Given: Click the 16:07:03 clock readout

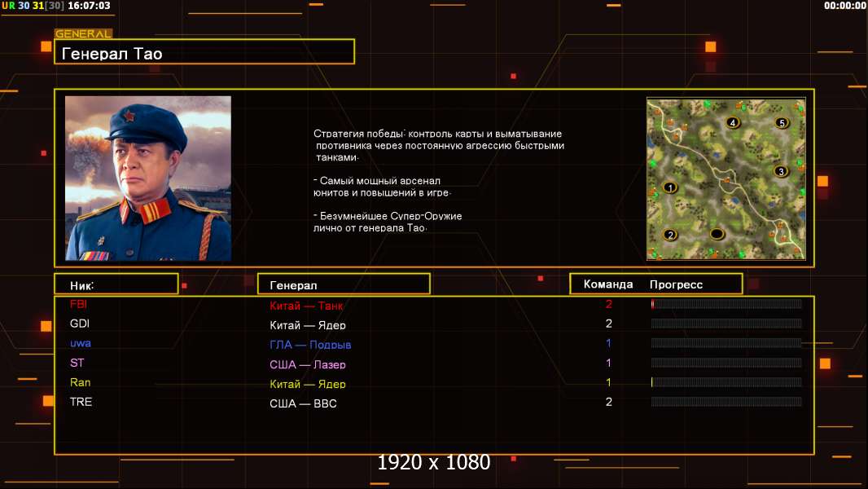Looking at the screenshot, I should [x=89, y=6].
